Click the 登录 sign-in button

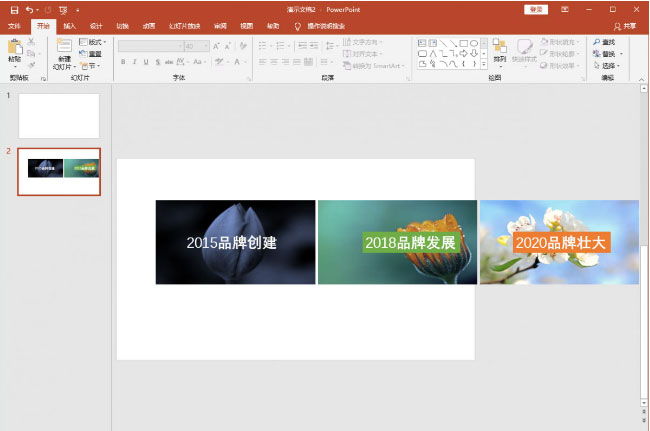click(x=536, y=10)
